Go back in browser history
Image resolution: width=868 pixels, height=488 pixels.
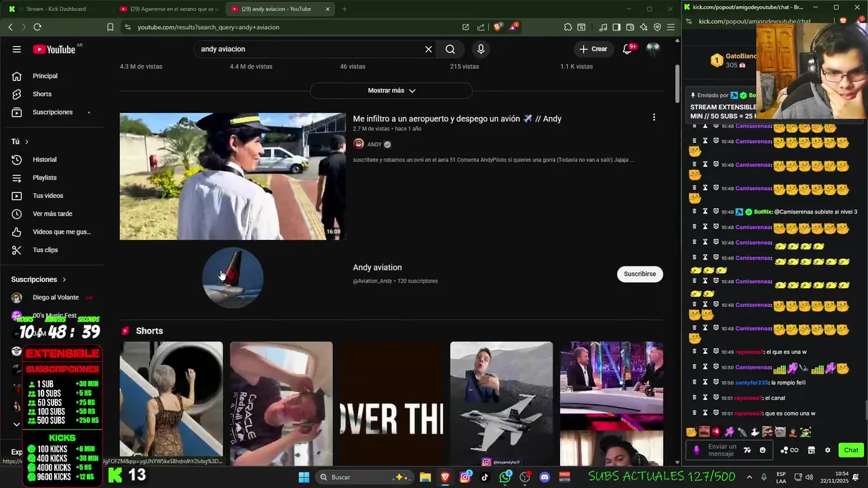tap(10, 27)
